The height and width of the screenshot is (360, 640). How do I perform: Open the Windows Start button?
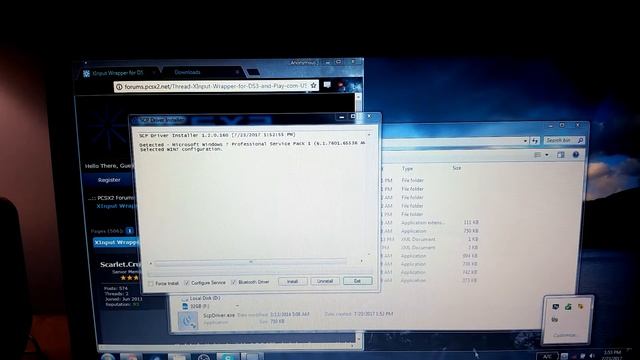[x=108, y=357]
